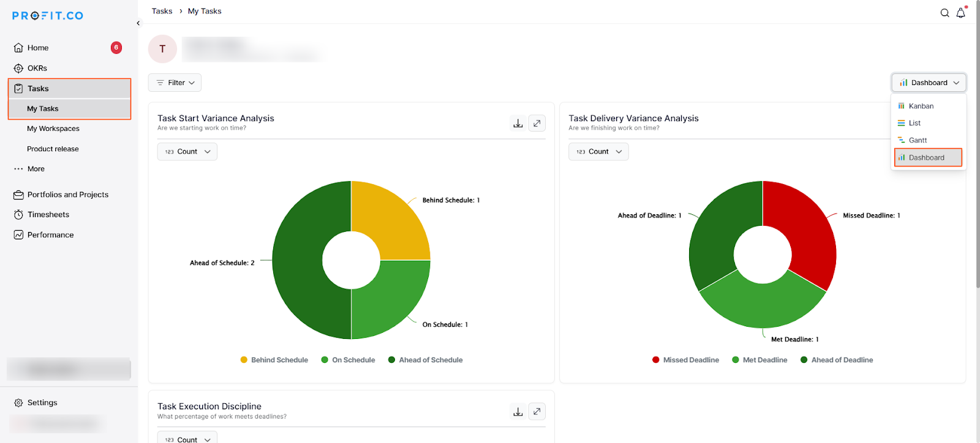980x443 pixels.
Task: Click the search magnifier icon
Action: click(x=944, y=13)
